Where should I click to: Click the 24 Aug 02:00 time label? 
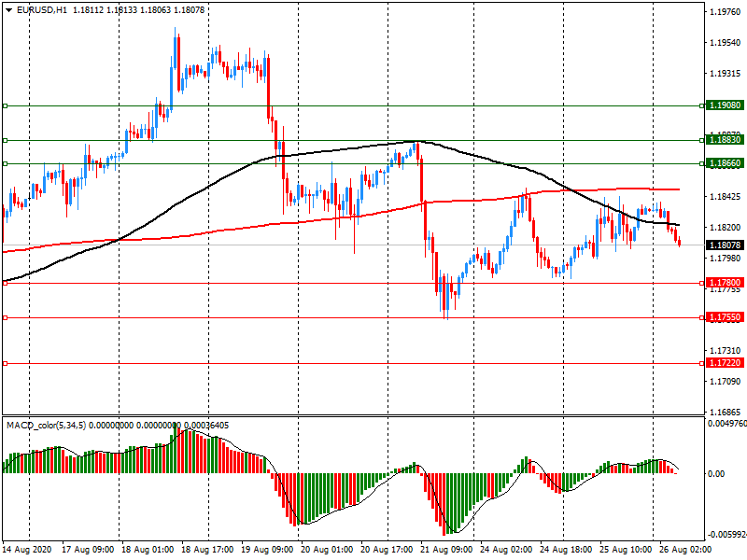(x=506, y=550)
